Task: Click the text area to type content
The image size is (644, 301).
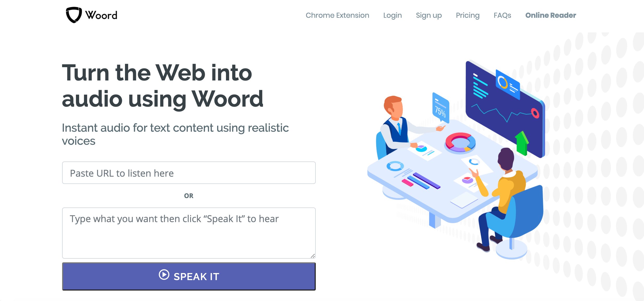Action: 188,232
